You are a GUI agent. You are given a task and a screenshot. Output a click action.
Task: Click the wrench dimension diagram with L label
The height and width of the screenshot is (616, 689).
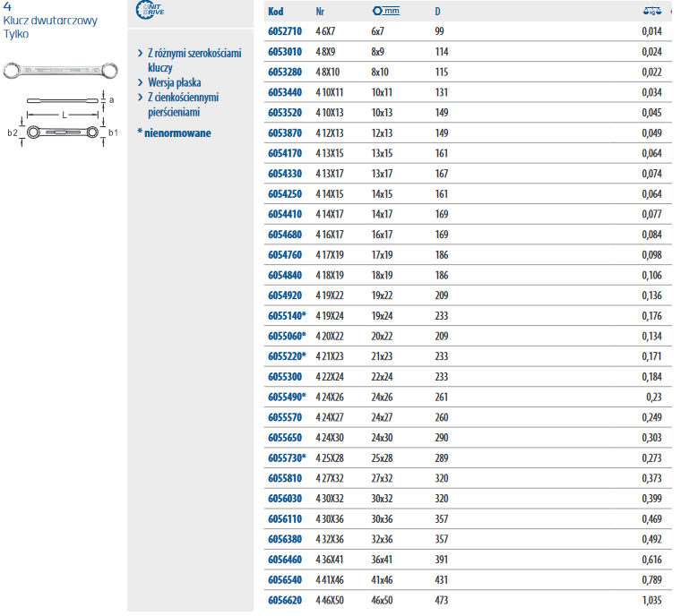[62, 120]
